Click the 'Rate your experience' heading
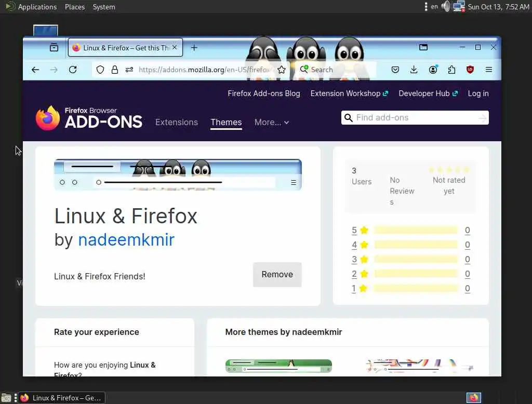 [96, 332]
